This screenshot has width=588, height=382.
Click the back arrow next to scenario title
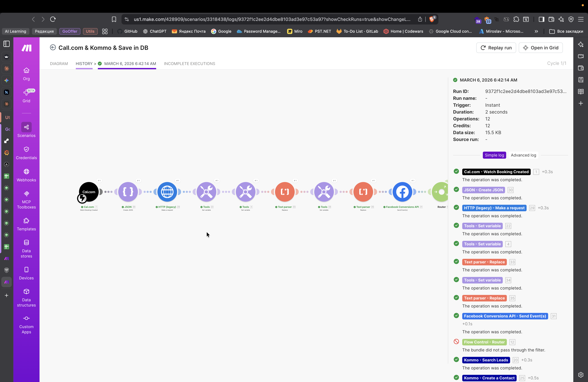pos(53,47)
